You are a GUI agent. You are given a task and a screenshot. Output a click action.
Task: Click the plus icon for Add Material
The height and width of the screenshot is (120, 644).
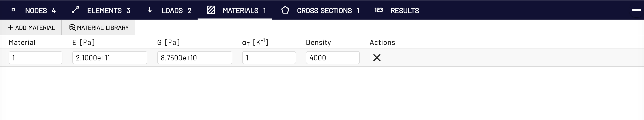pyautogui.click(x=11, y=27)
